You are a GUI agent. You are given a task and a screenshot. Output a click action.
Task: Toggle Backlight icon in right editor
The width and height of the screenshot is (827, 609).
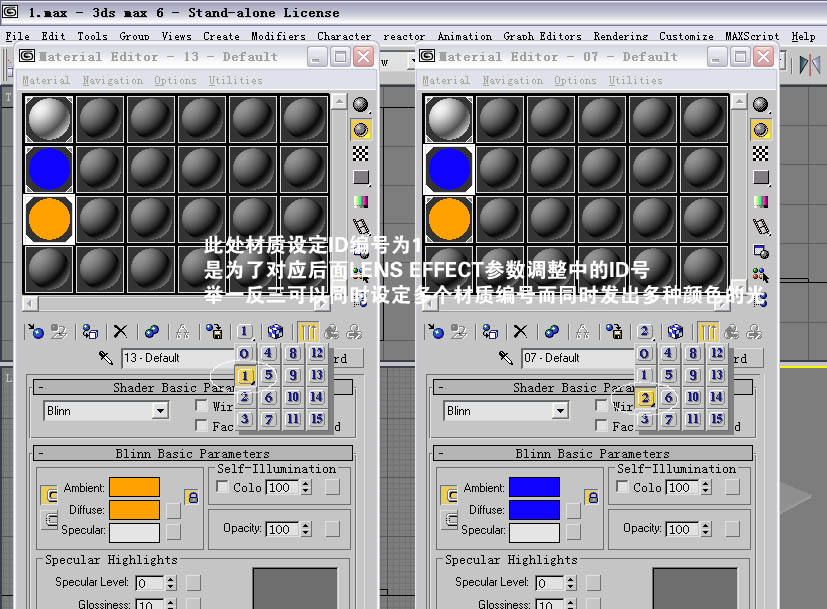[x=761, y=130]
